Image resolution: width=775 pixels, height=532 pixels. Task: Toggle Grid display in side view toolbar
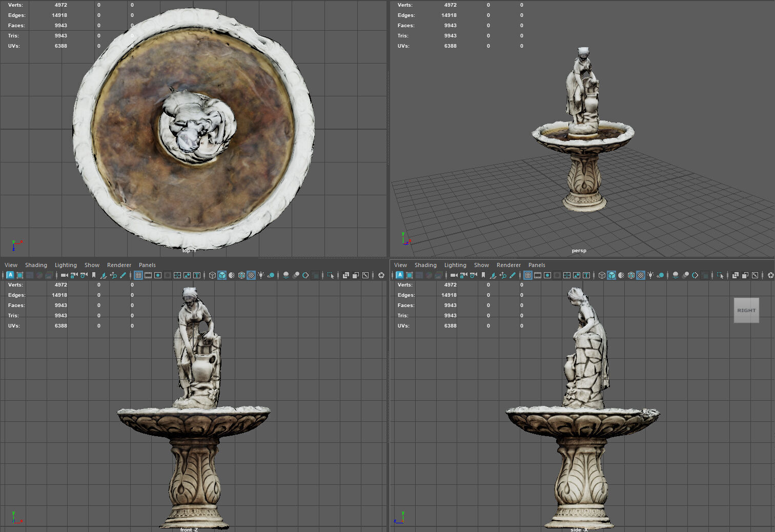528,275
